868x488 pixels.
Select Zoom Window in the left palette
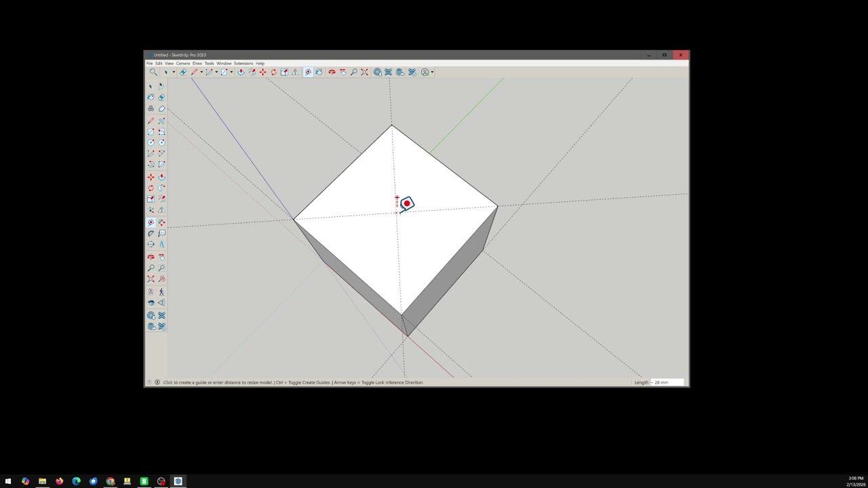click(x=161, y=268)
